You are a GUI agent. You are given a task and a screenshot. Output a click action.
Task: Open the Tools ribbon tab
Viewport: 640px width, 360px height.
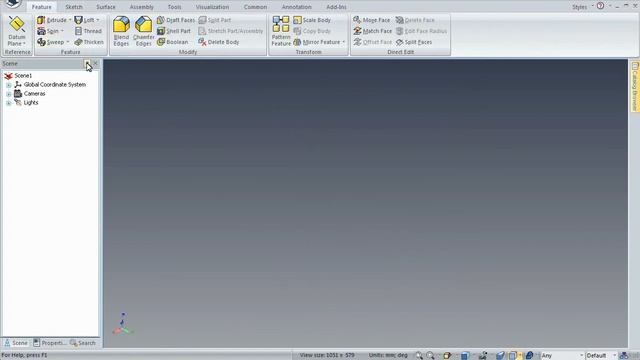(174, 7)
